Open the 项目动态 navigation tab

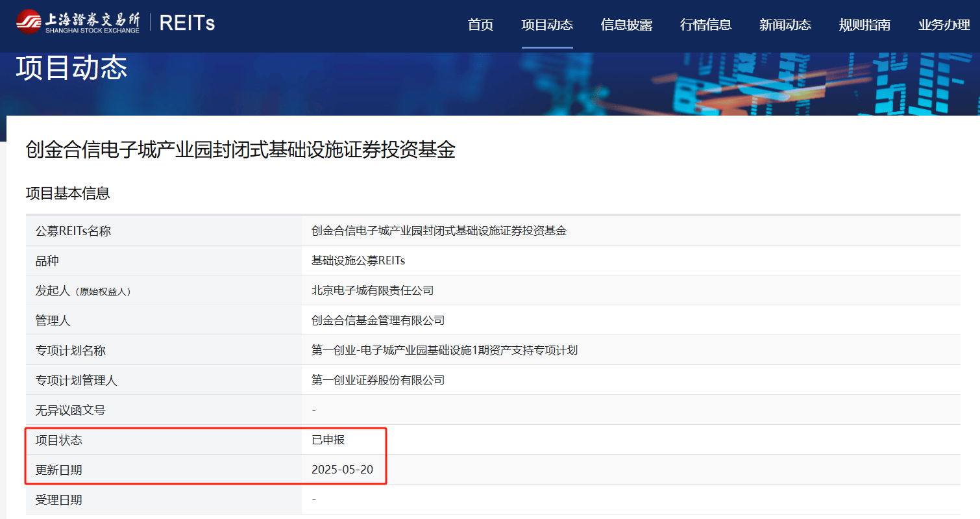click(x=547, y=25)
